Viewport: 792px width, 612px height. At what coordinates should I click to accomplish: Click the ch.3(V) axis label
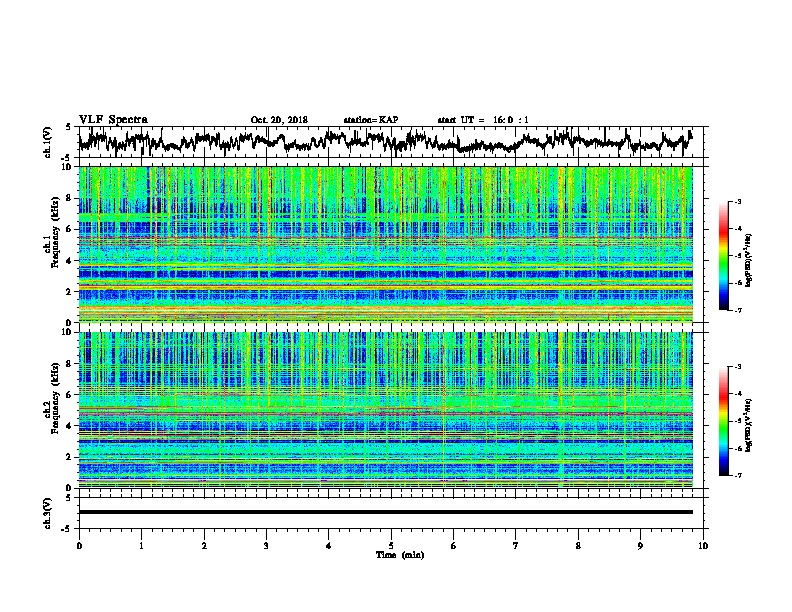click(x=48, y=513)
